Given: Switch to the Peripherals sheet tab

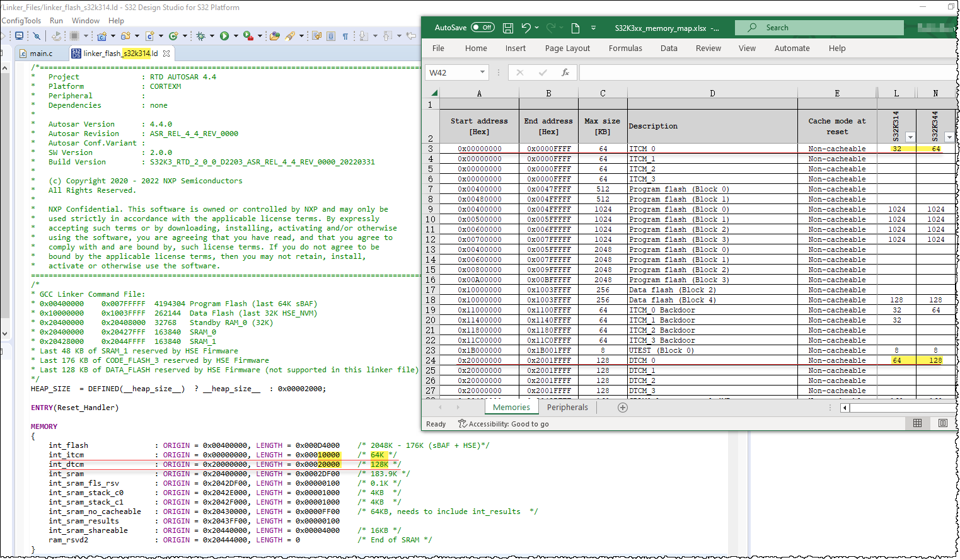Looking at the screenshot, I should point(567,408).
